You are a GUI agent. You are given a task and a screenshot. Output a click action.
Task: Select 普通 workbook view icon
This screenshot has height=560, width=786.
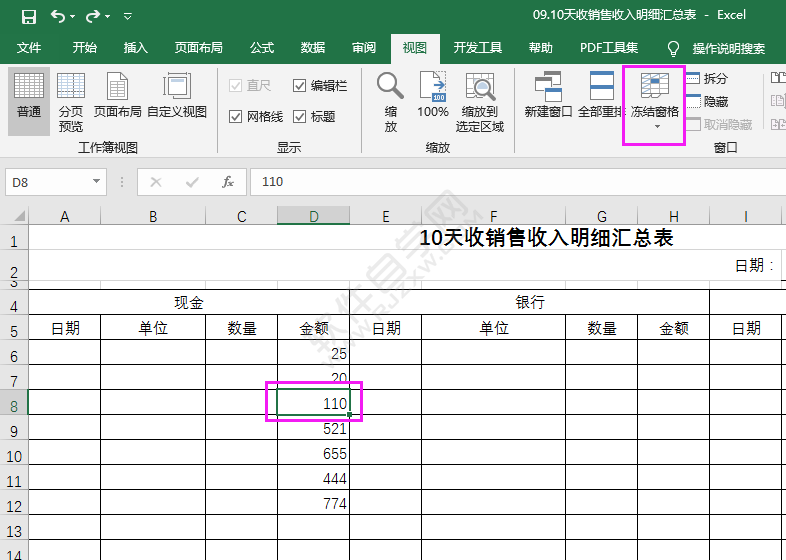tap(29, 101)
